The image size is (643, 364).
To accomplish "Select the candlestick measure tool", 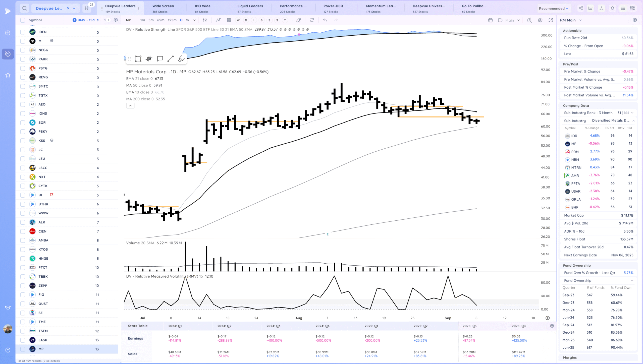I will tap(149, 59).
